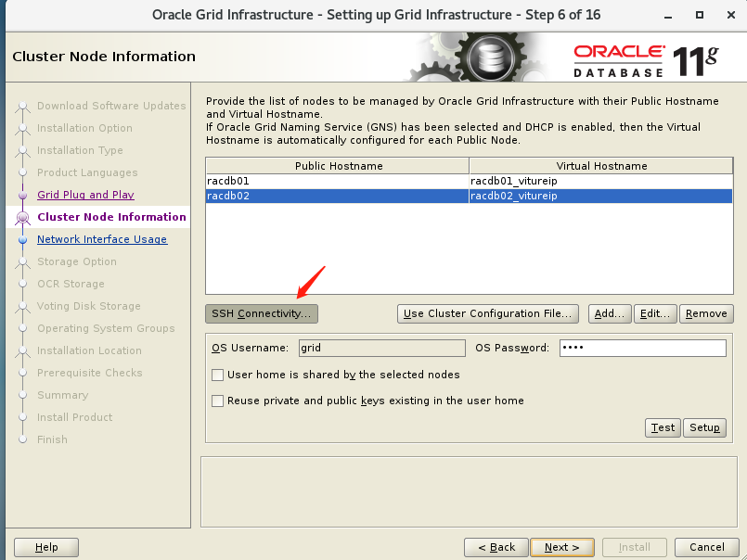
Task: Select Cluster Node Information in step list
Action: [x=111, y=217]
